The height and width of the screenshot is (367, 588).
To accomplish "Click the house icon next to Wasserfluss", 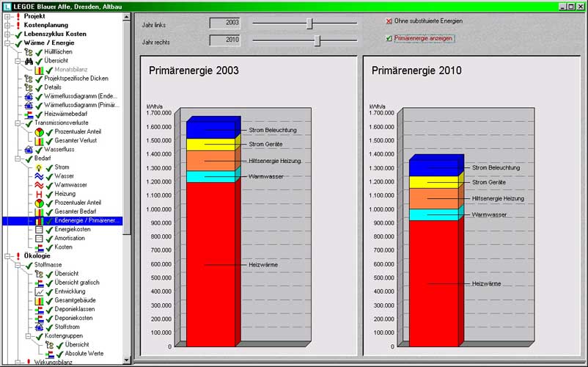I will pos(29,150).
